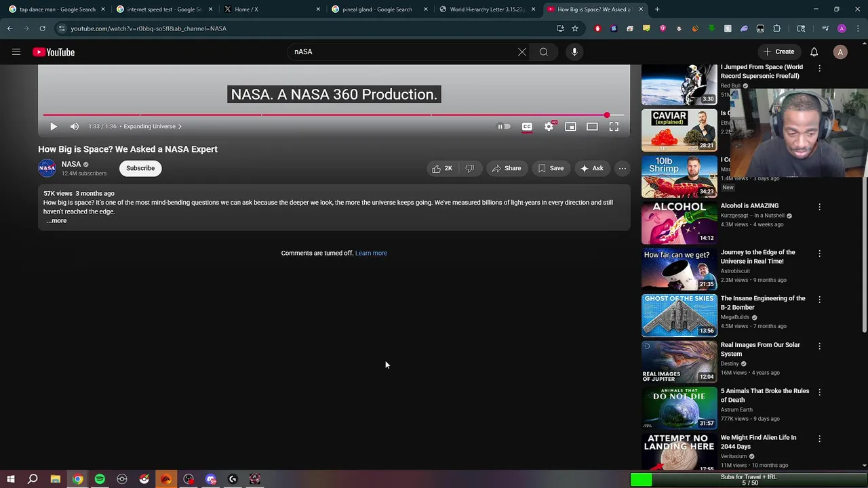Screen dimensions: 868x488
Task: Play the video
Action: [x=54, y=126]
